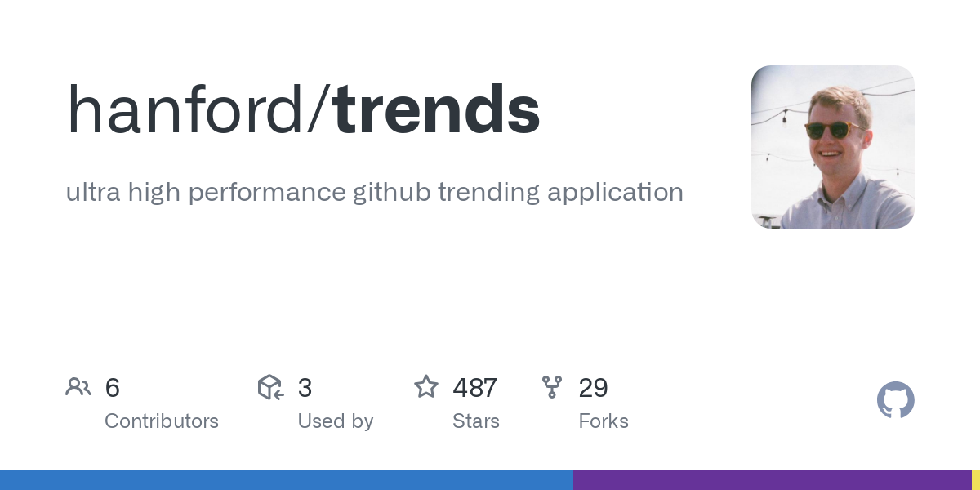Star the repository using the star outline
Screen dimensions: 980x490
[x=426, y=387]
